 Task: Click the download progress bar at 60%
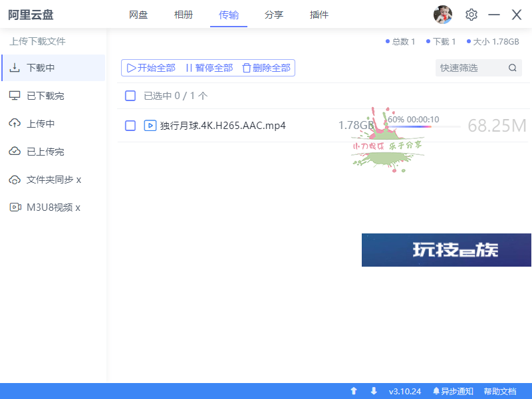(424, 126)
